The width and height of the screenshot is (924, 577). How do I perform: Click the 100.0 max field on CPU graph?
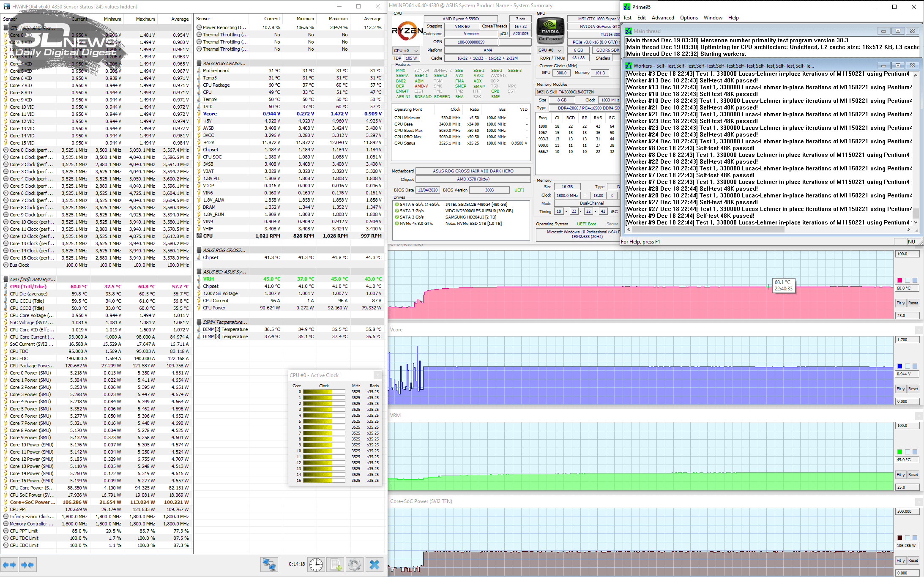click(907, 254)
